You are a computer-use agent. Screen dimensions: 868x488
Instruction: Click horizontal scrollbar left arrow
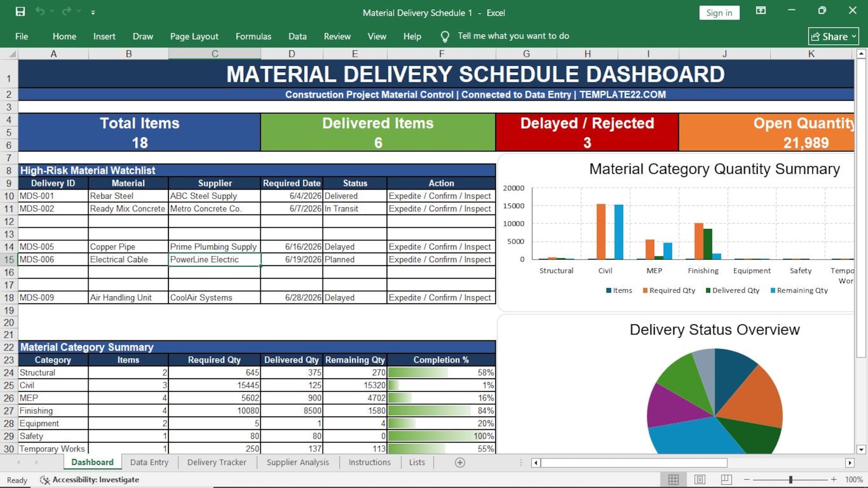[x=536, y=463]
